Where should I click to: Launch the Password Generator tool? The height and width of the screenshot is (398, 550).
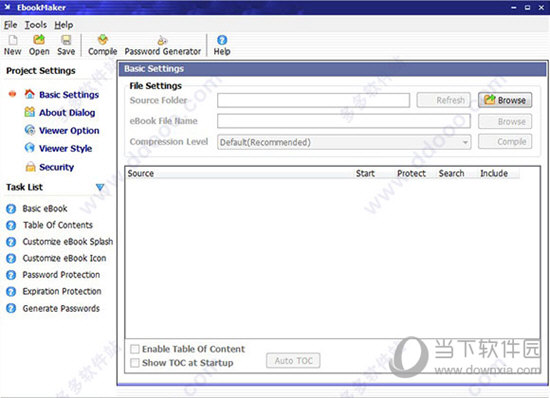pos(162,45)
